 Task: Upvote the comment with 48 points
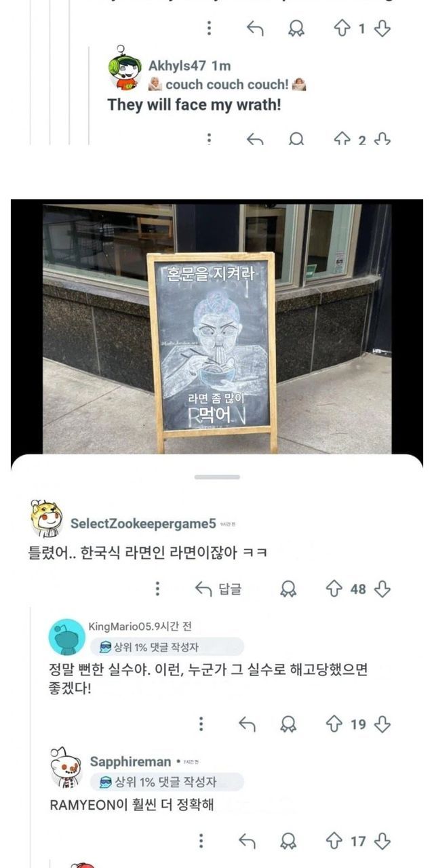pyautogui.click(x=334, y=589)
